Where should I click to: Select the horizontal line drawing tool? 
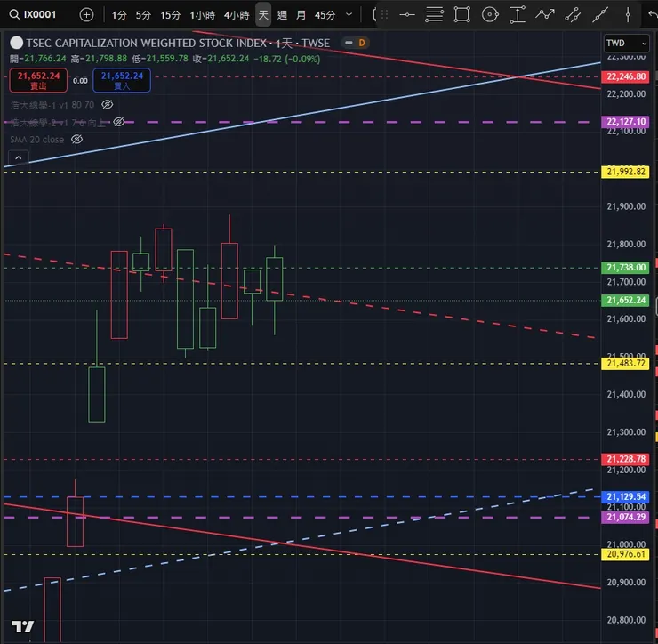(407, 15)
